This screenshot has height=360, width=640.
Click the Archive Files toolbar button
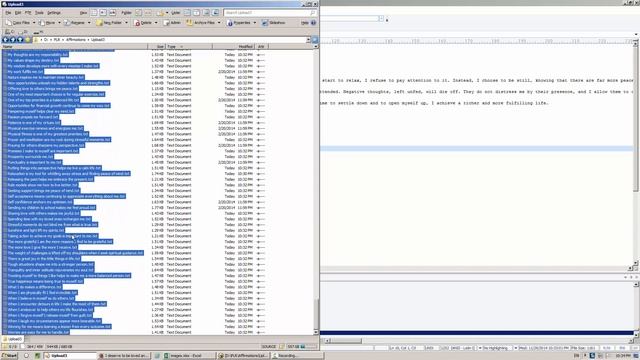pyautogui.click(x=200, y=23)
